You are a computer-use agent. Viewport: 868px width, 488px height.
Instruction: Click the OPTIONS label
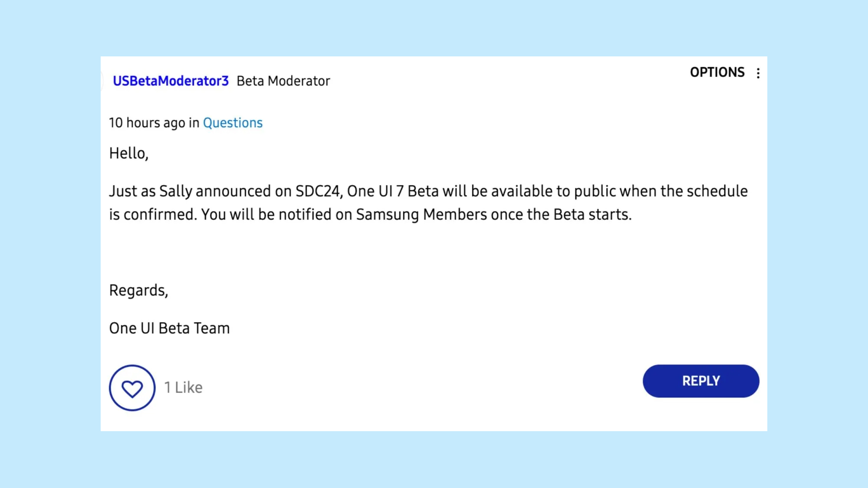[717, 72]
